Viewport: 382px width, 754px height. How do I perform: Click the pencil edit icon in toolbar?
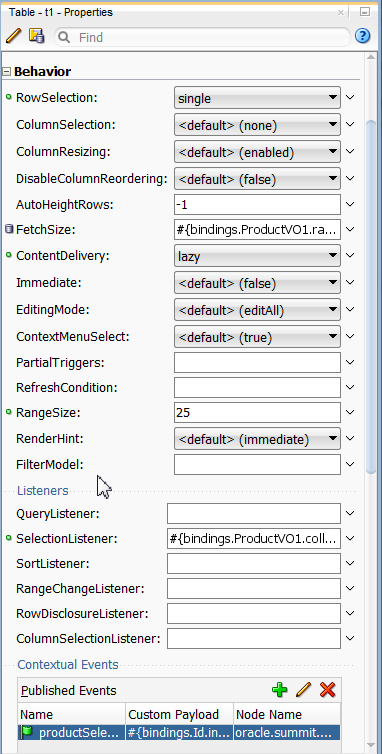click(x=14, y=36)
